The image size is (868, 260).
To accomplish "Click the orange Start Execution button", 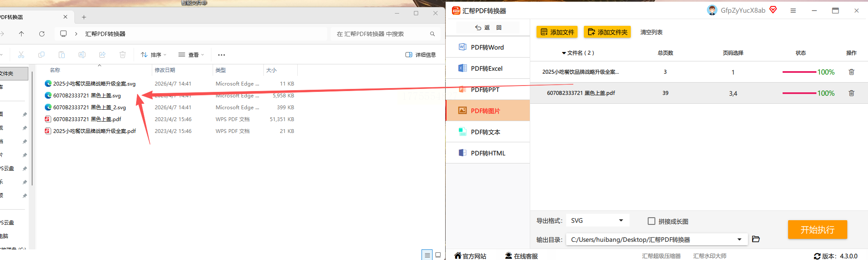I will coord(817,230).
